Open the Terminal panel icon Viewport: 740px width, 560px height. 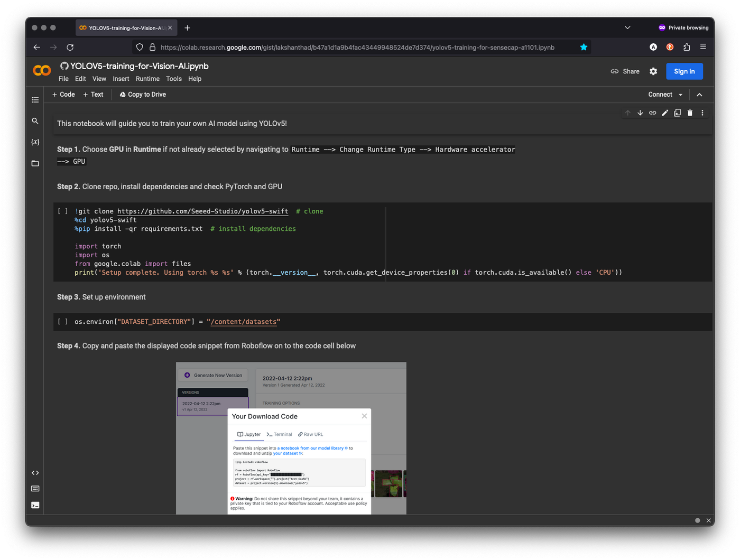click(35, 505)
